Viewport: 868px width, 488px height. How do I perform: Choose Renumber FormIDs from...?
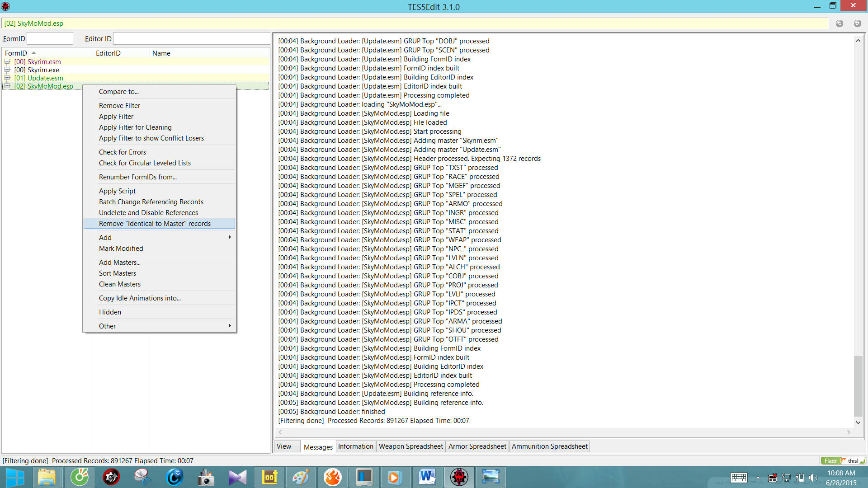click(159, 177)
